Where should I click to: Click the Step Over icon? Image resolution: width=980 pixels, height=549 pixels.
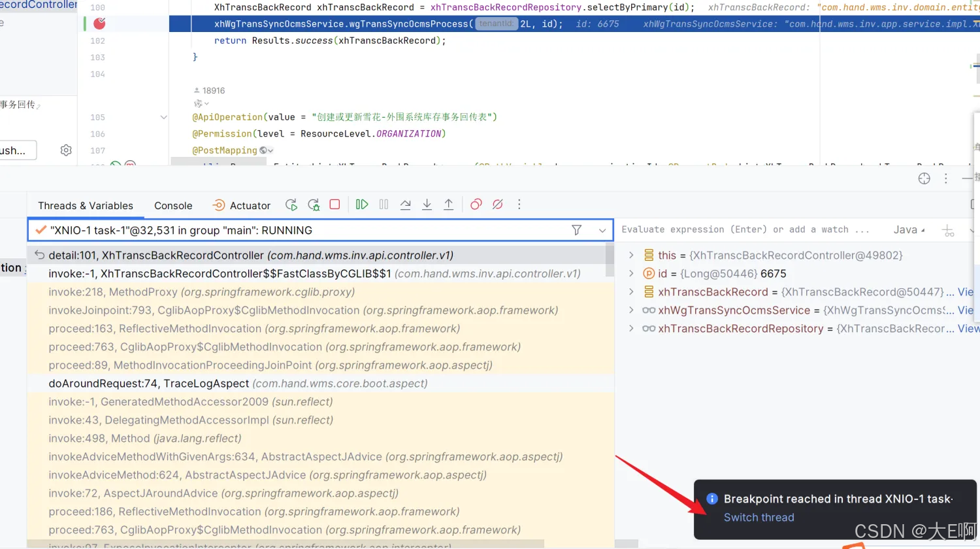[x=406, y=205]
